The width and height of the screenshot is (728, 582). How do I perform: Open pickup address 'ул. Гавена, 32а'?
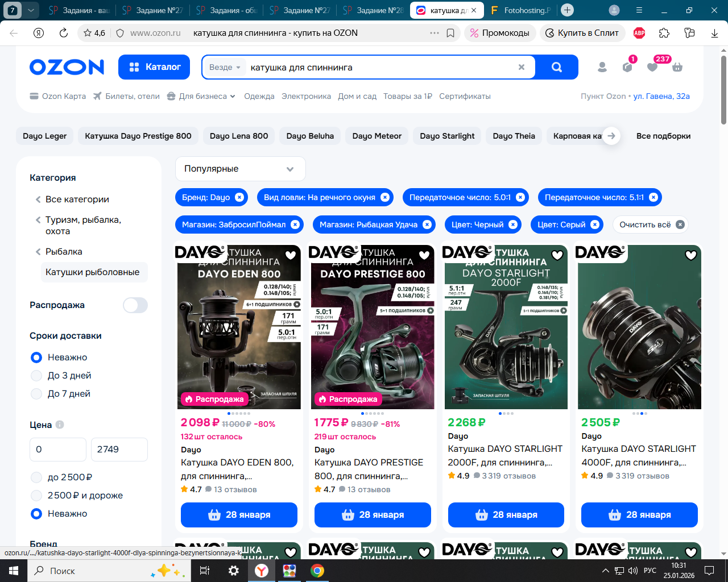tap(661, 96)
